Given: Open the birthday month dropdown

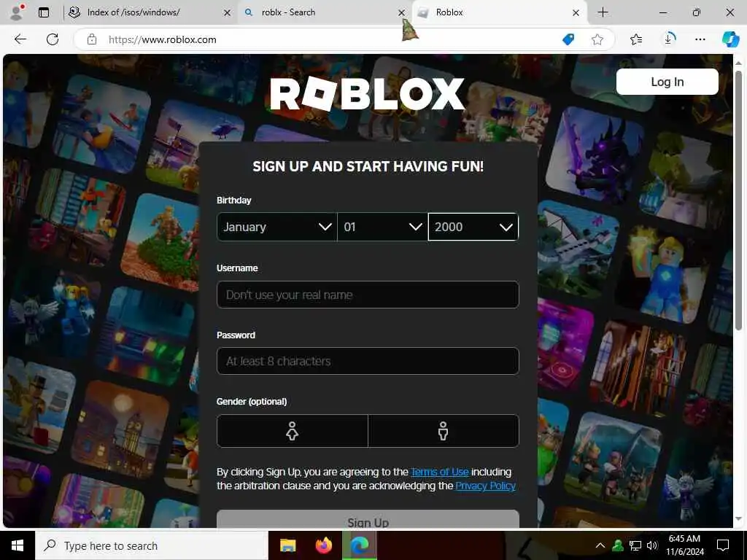Looking at the screenshot, I should 276,227.
